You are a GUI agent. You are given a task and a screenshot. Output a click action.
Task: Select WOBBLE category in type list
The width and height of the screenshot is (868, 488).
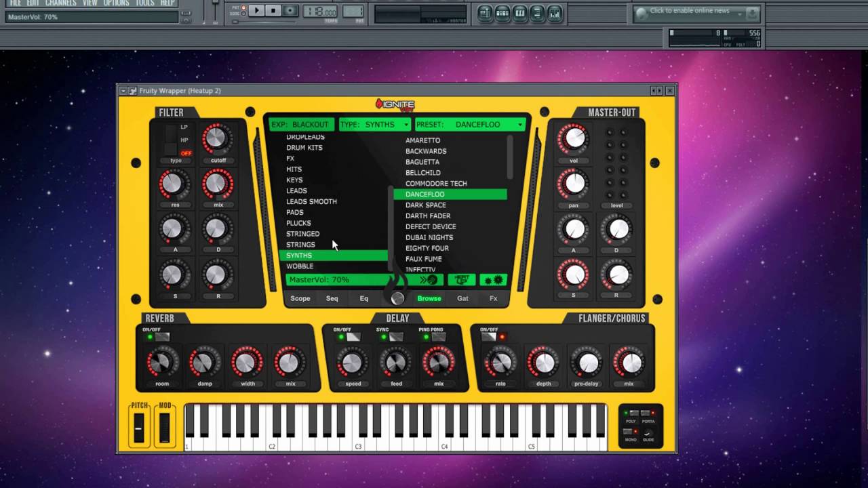point(300,266)
